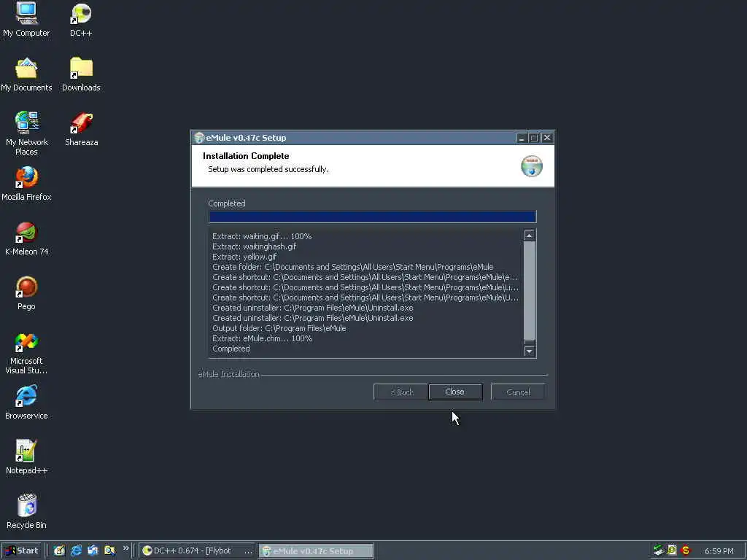Open the Start menu
Image resolution: width=747 pixels, height=560 pixels.
tap(22, 551)
